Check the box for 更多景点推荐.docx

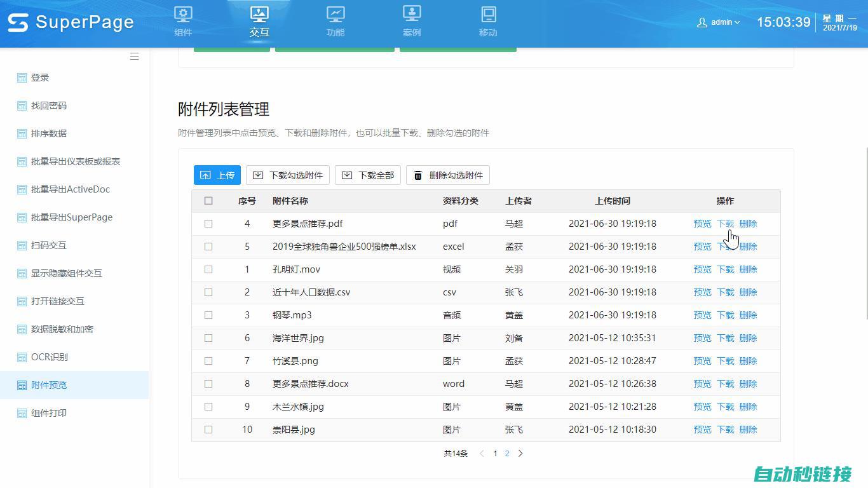(x=208, y=384)
